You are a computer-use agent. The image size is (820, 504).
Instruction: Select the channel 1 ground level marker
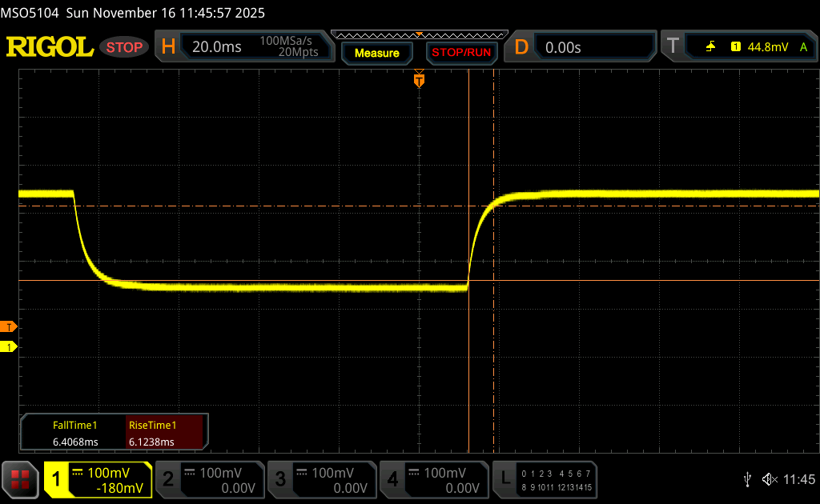click(x=10, y=346)
